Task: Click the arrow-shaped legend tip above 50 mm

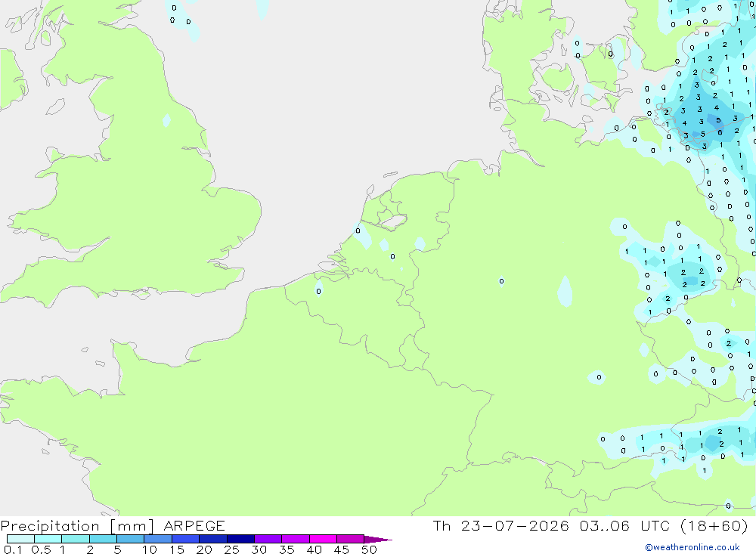Action: click(x=378, y=540)
